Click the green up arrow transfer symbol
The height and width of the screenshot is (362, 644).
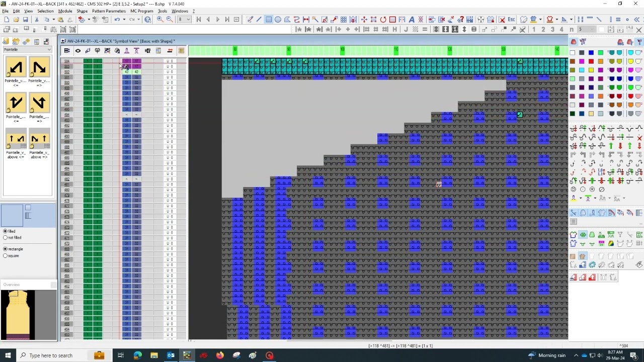[611, 146]
